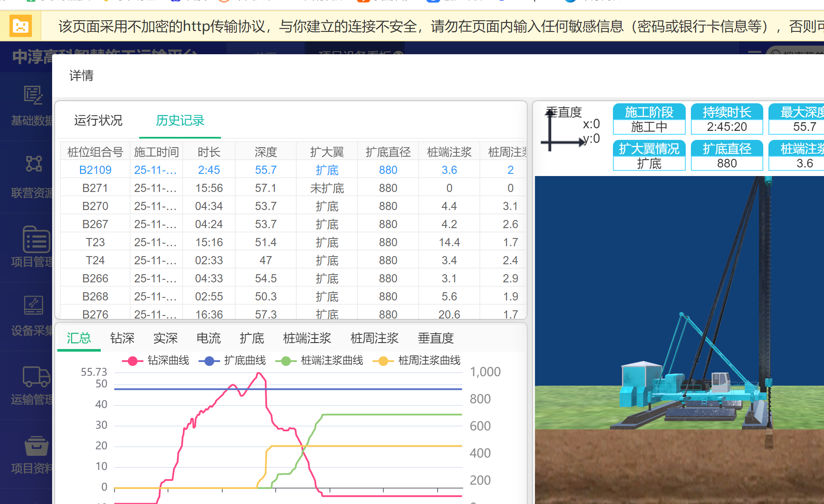
Task: Switch to 运行状况 tab
Action: pyautogui.click(x=98, y=121)
